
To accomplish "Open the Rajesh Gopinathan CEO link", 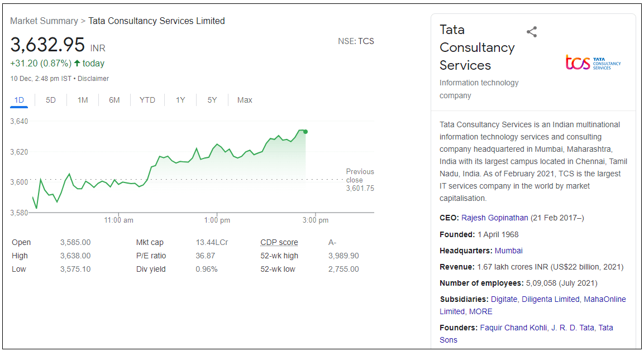I will (494, 218).
